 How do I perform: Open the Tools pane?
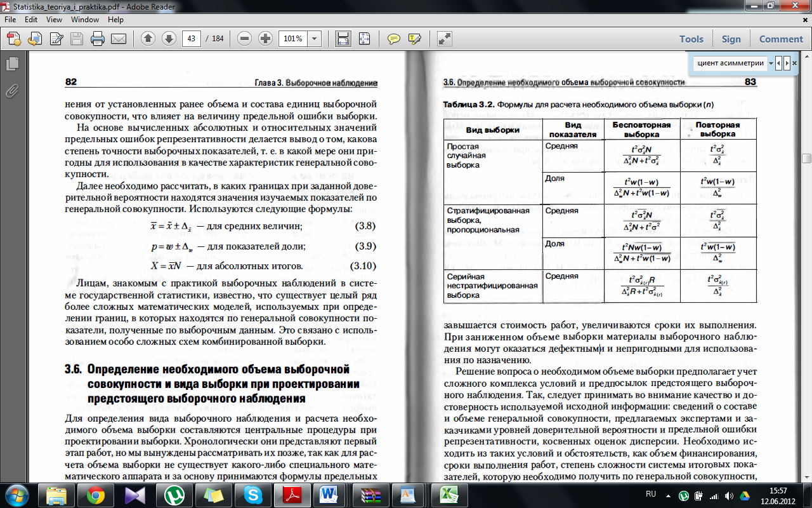coord(691,39)
